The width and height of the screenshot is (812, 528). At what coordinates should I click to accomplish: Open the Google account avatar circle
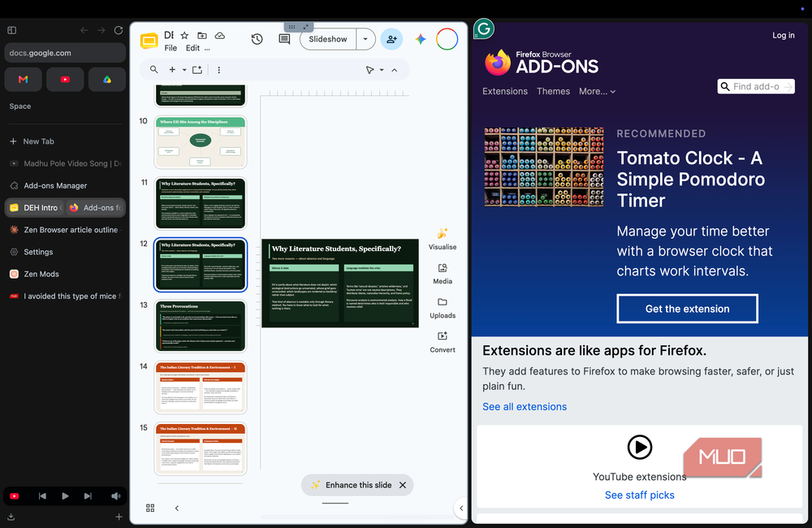tap(447, 39)
